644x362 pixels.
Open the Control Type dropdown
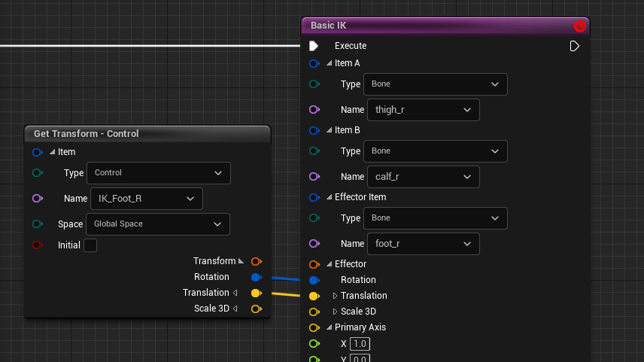[x=159, y=173]
